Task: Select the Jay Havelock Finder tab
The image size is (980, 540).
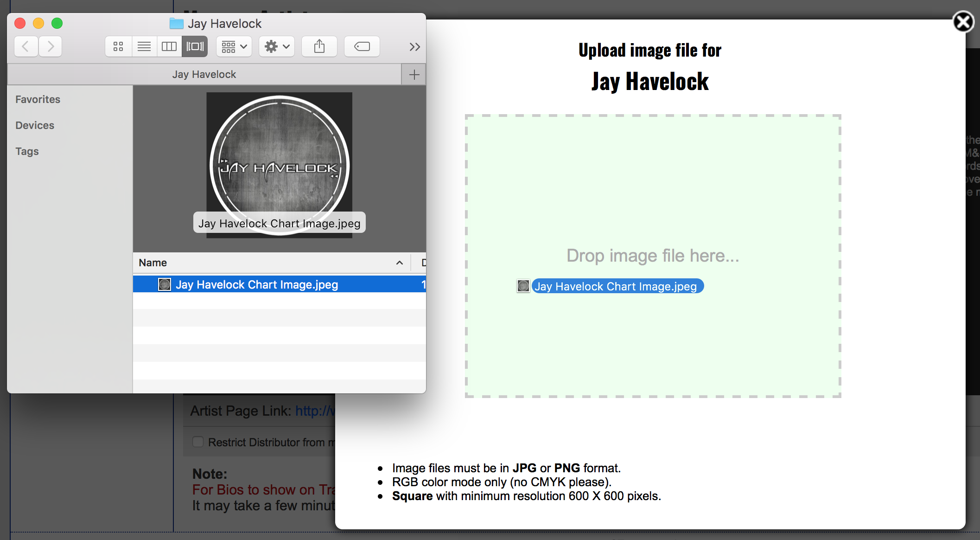Action: (204, 74)
